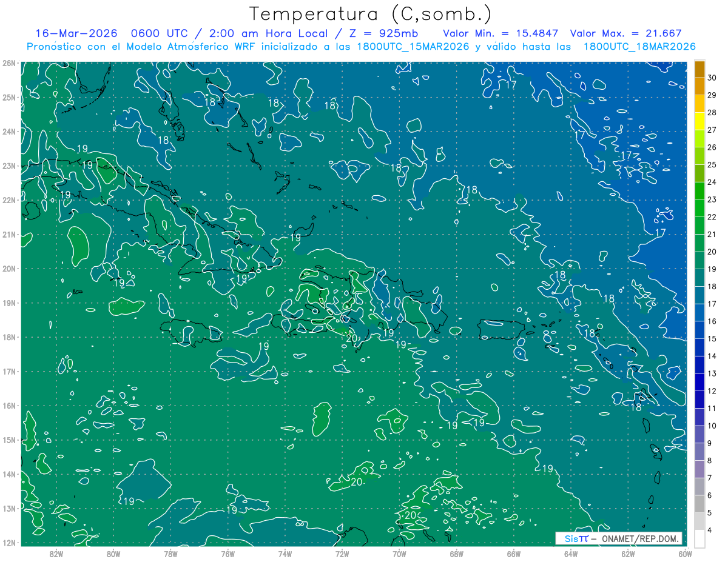Click the '82W' longitude label
Viewport: 728px width, 562px height.
(x=56, y=554)
